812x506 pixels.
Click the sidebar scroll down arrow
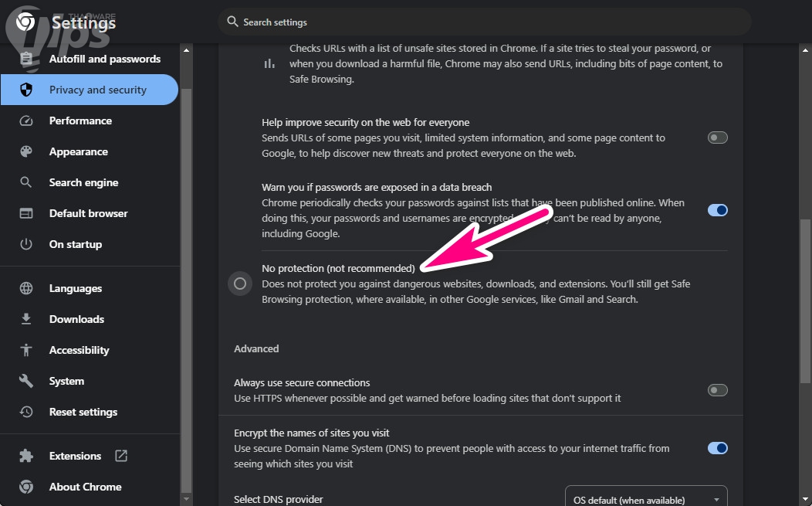click(x=187, y=500)
